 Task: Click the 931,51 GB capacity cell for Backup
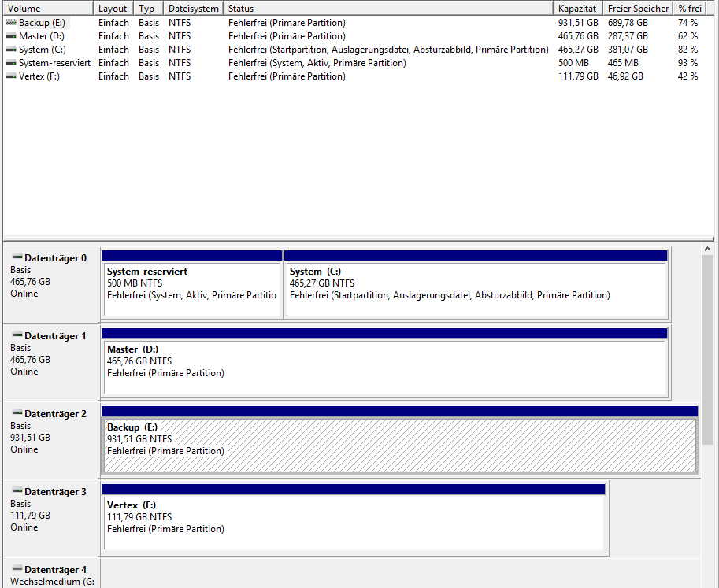click(x=578, y=23)
